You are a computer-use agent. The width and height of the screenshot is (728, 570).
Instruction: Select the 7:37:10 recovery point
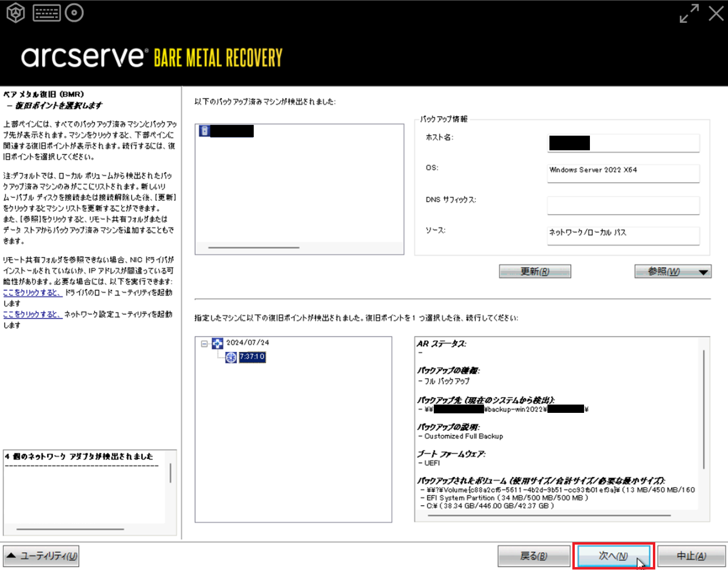(x=252, y=357)
